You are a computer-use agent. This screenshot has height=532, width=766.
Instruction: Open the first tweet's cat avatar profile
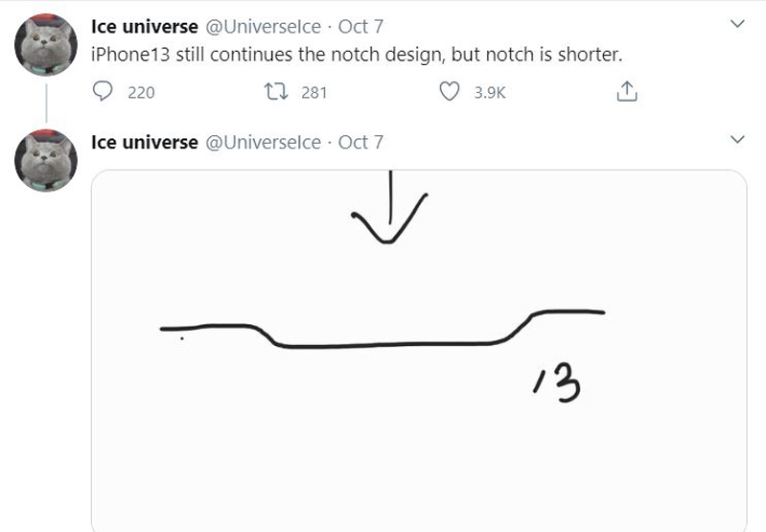47,44
